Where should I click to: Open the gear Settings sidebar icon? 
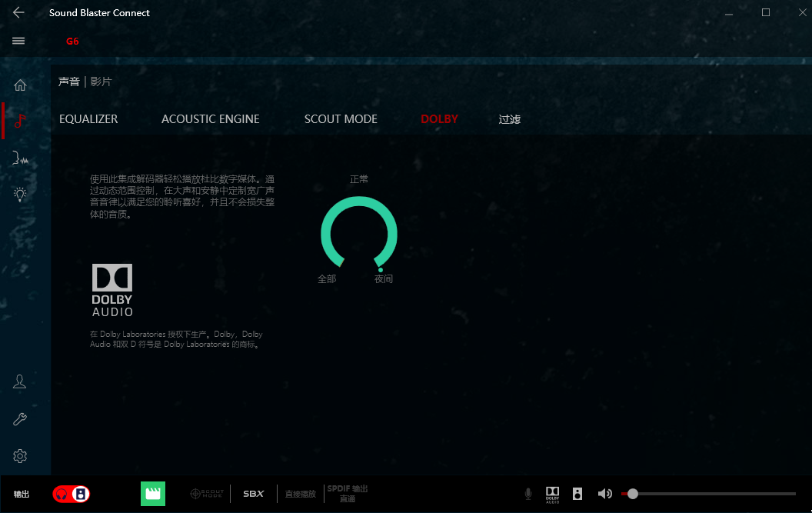click(x=20, y=456)
